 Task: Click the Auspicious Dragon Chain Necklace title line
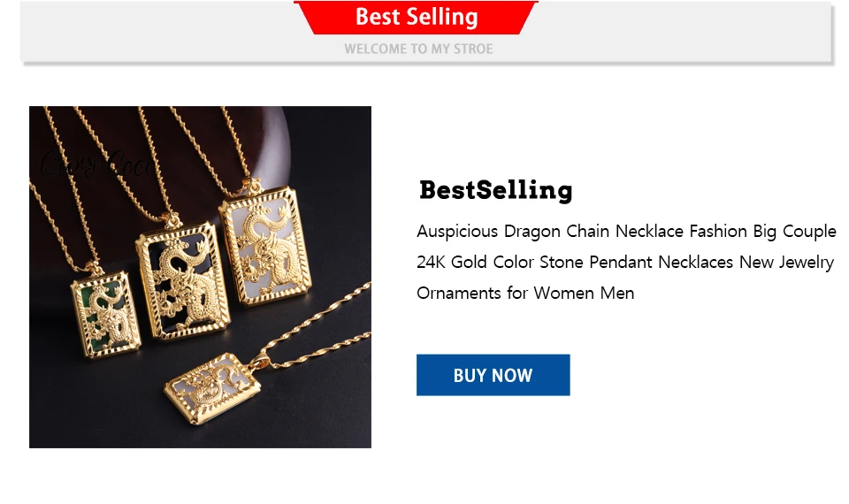(x=626, y=231)
